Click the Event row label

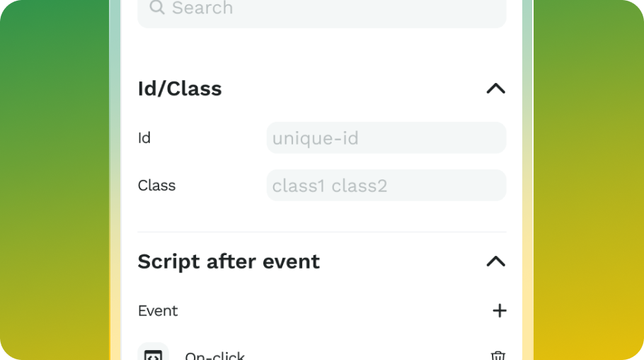tap(158, 310)
